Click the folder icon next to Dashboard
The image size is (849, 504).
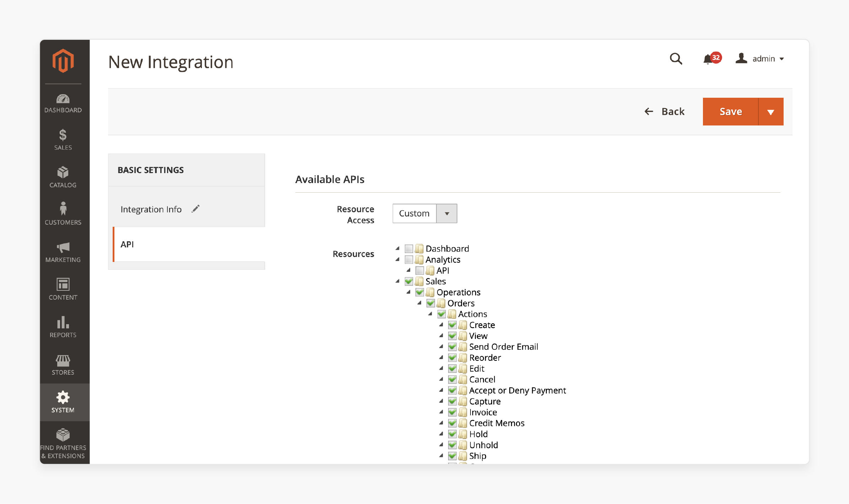(x=419, y=248)
